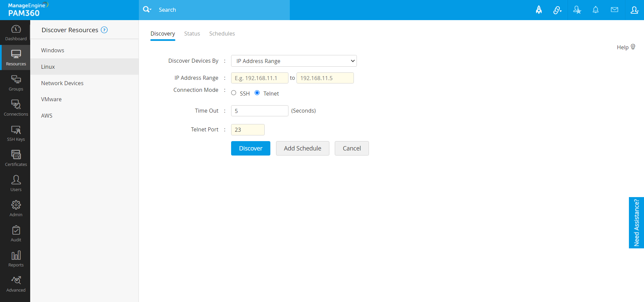Click the key shortcut icon in header
The height and width of the screenshot is (302, 644).
[557, 10]
